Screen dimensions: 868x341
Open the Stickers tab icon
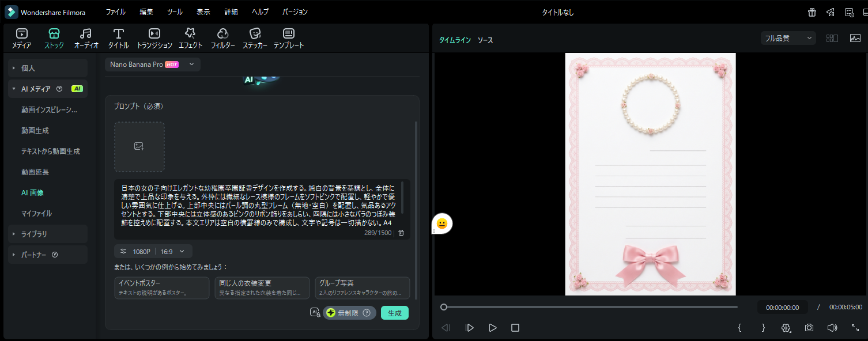(x=254, y=34)
